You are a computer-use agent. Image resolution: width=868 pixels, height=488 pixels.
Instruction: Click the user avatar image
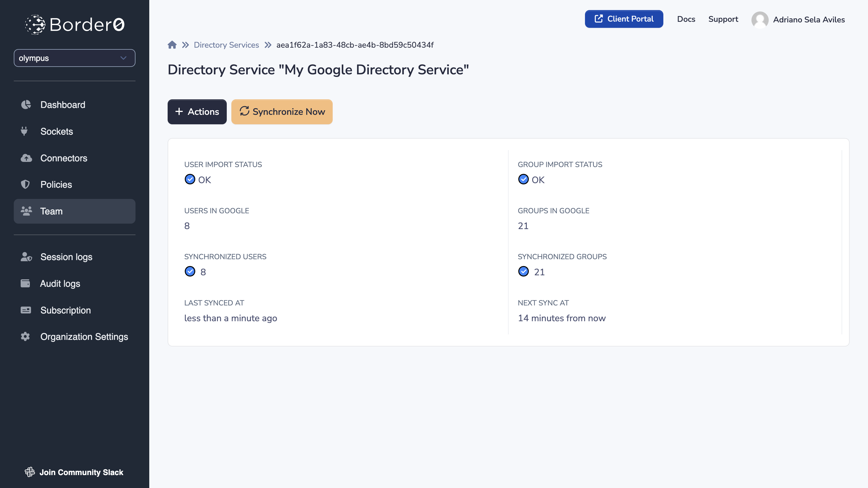[x=760, y=20]
